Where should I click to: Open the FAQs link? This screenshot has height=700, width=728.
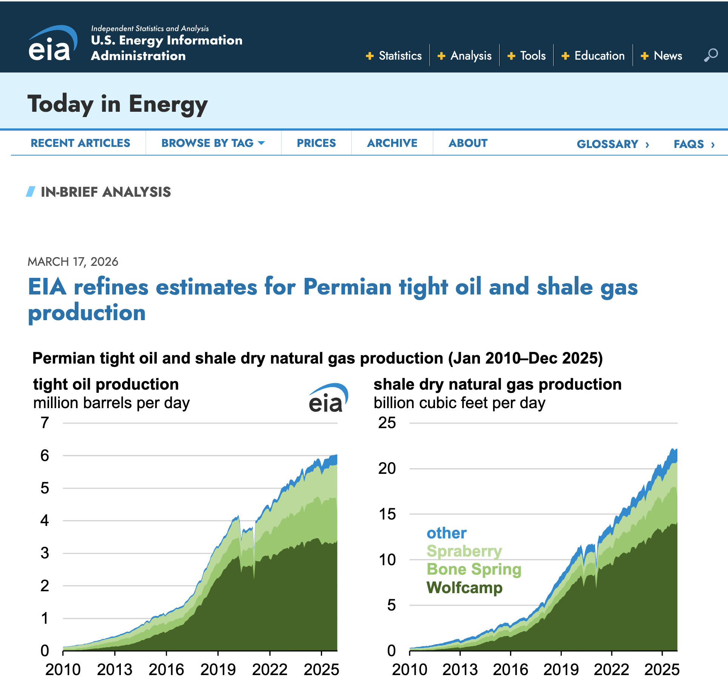coord(689,144)
